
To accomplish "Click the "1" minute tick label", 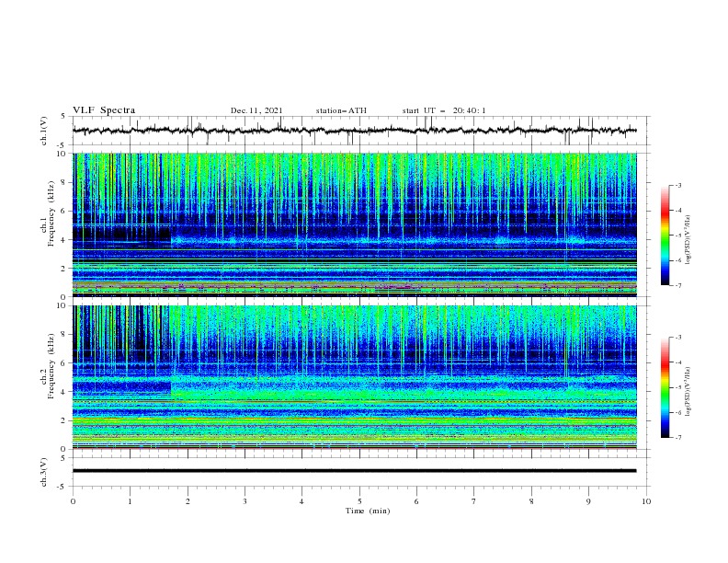I will point(130,501).
